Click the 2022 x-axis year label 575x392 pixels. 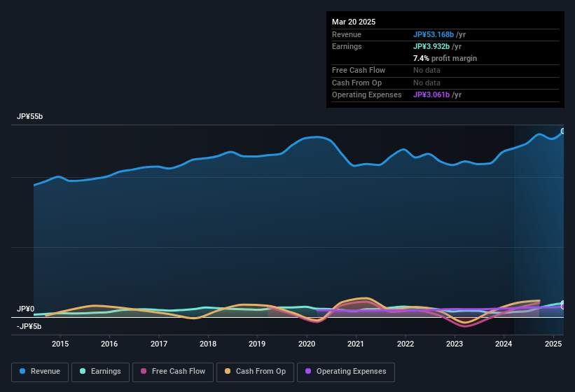[x=406, y=344]
